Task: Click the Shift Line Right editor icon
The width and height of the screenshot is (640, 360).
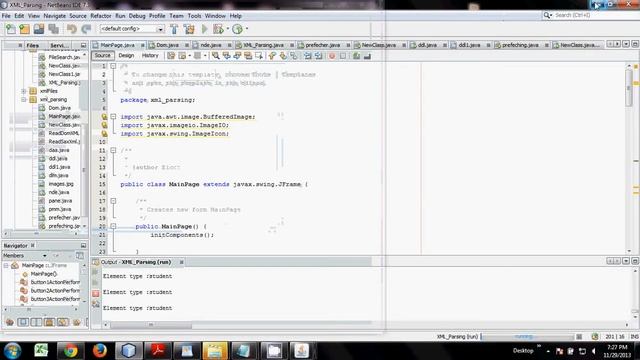Action: point(318,56)
